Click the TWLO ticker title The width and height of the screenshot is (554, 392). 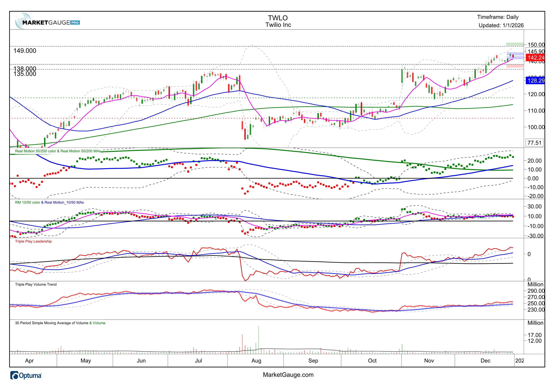(278, 18)
